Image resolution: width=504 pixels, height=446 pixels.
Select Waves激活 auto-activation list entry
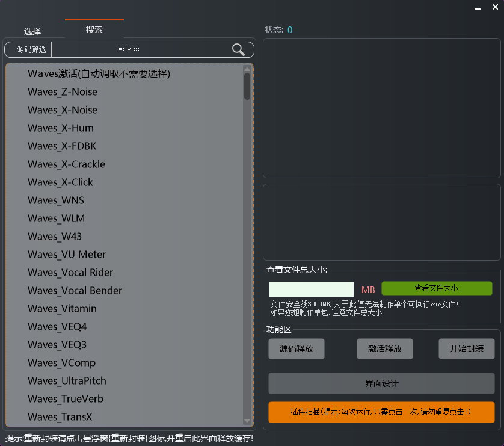pos(99,74)
